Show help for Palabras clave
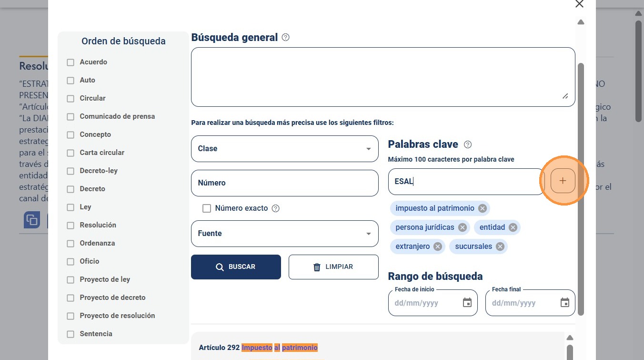Image resolution: width=644 pixels, height=360 pixels. pos(468,144)
